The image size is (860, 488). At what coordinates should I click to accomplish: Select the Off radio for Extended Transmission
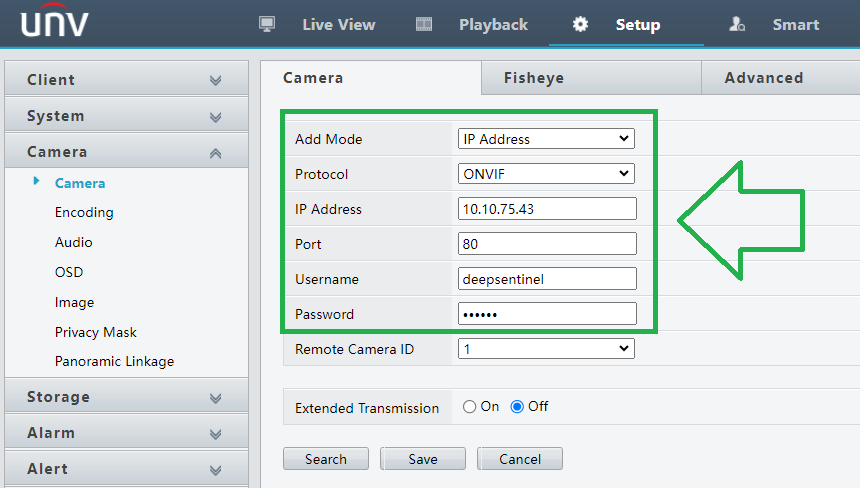tap(517, 407)
